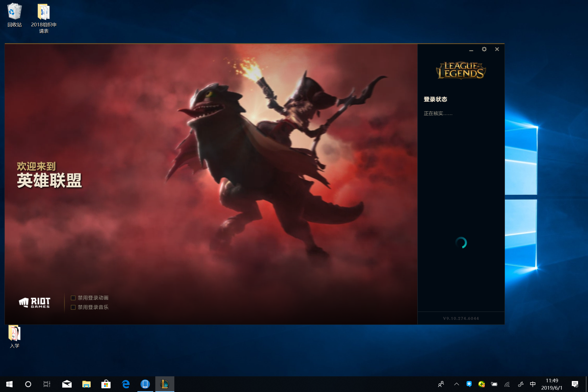Viewport: 588px width, 392px height.
Task: Open the Windows Start menu
Action: click(9, 384)
